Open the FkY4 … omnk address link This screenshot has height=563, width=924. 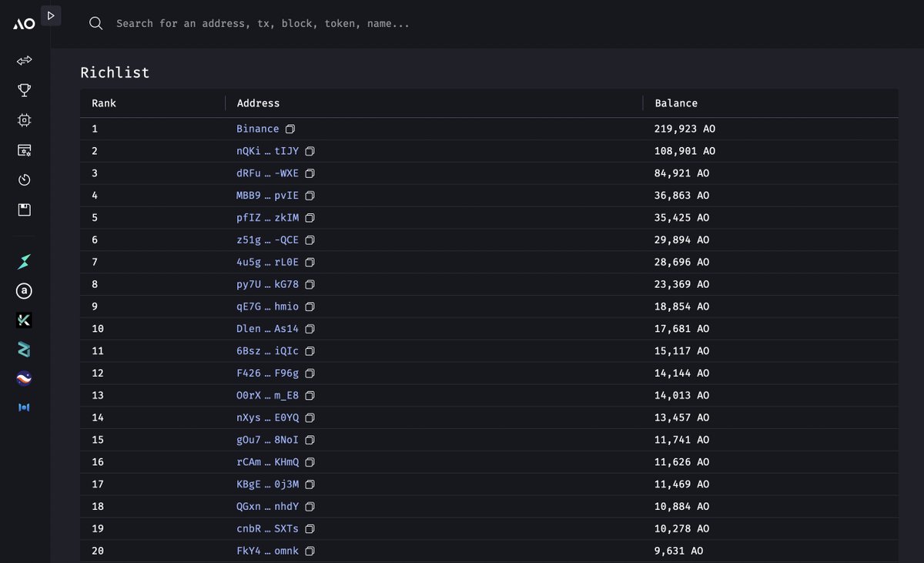click(x=267, y=551)
